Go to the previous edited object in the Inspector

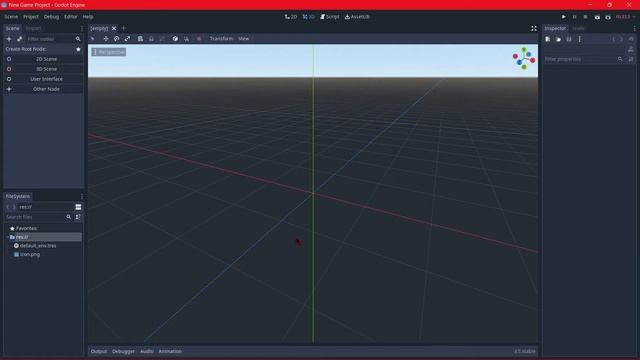coord(613,39)
